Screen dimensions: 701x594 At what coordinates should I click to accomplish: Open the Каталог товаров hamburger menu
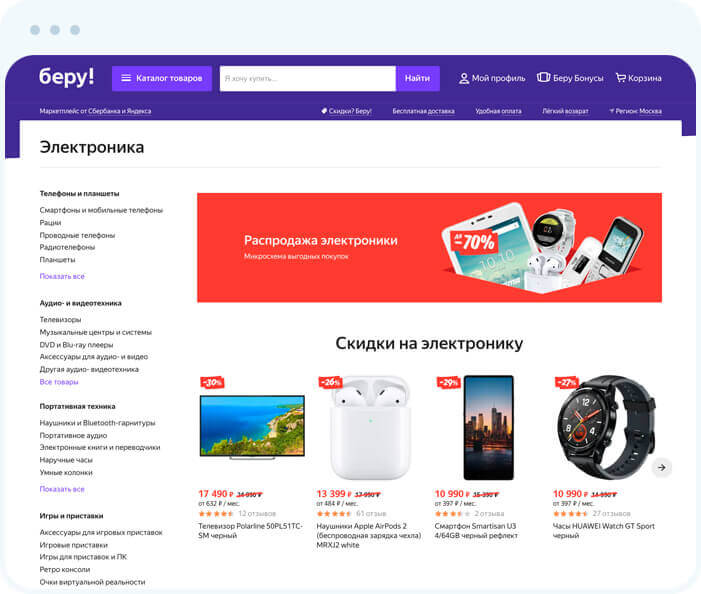[126, 78]
